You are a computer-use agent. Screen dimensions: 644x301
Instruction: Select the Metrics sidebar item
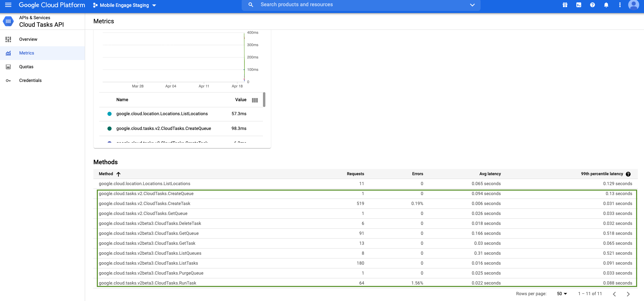[42, 53]
